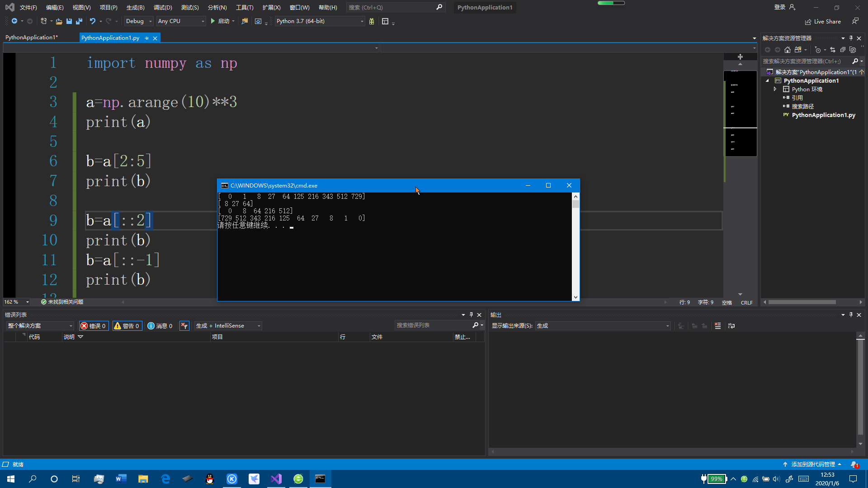Viewport: 868px width, 488px height.
Task: Click the feedback smiley icon on the title bar
Action: coord(856,21)
